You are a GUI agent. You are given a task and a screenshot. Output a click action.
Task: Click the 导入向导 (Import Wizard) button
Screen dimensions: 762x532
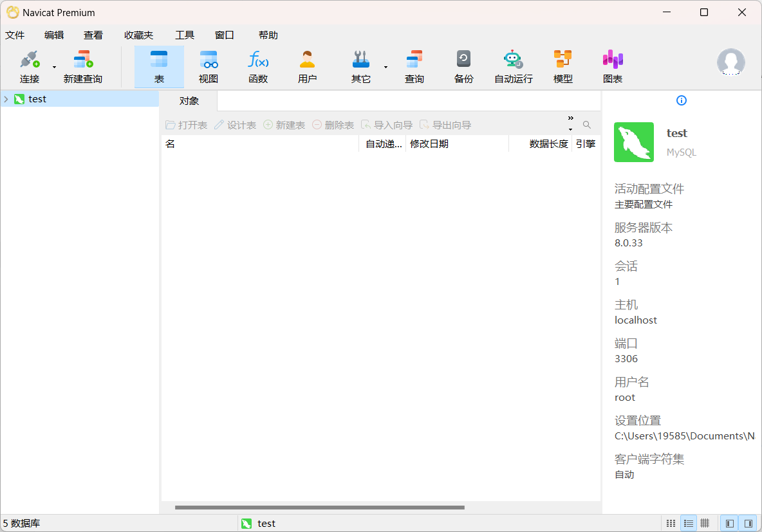point(386,125)
